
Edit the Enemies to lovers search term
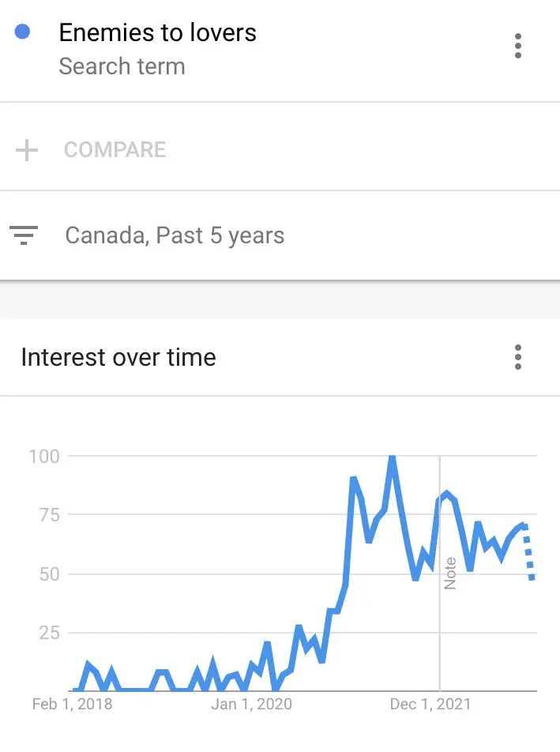point(157,32)
